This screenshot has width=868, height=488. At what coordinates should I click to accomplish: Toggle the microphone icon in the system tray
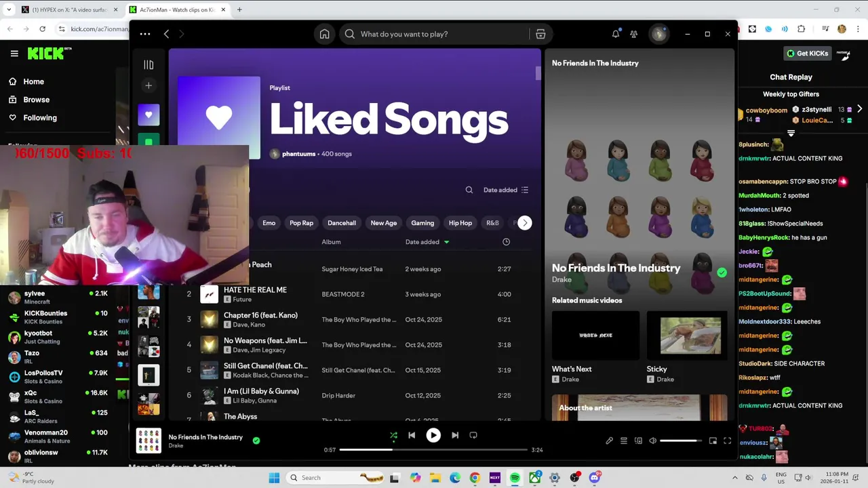[x=764, y=478]
